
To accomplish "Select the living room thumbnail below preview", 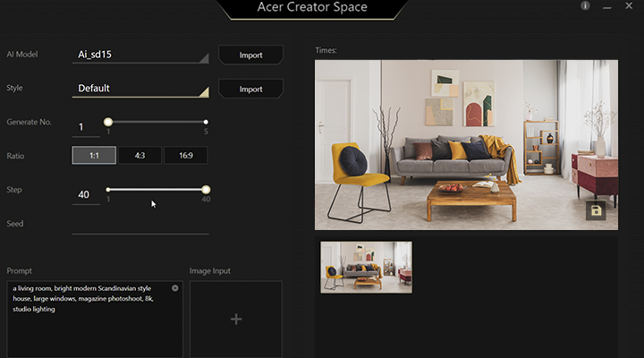I will point(367,267).
